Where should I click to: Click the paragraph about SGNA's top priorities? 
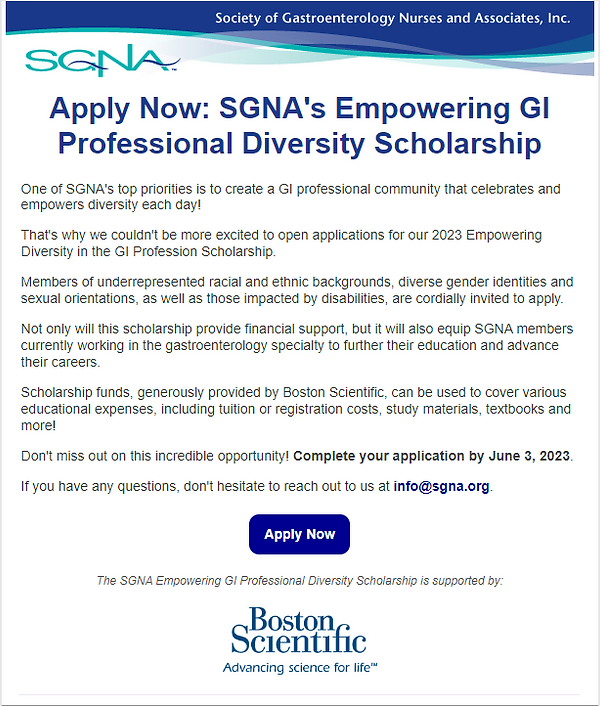(x=290, y=195)
